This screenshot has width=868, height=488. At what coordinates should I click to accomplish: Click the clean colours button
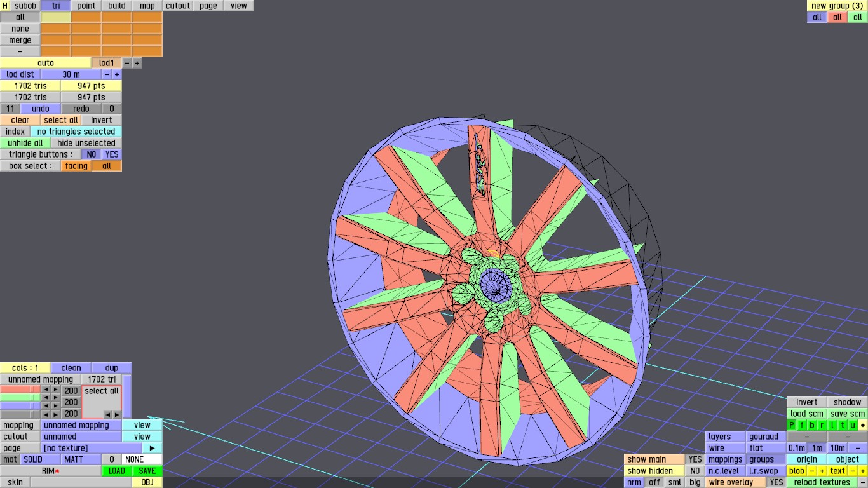tap(71, 368)
